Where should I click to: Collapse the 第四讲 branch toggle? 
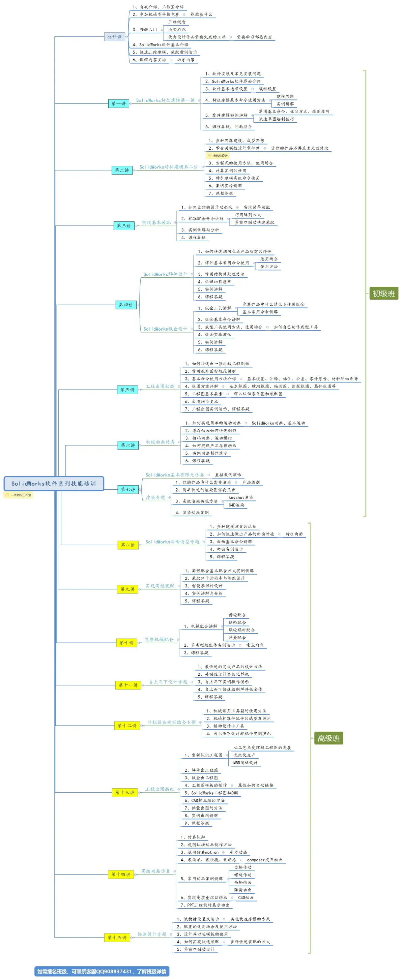coord(138,305)
